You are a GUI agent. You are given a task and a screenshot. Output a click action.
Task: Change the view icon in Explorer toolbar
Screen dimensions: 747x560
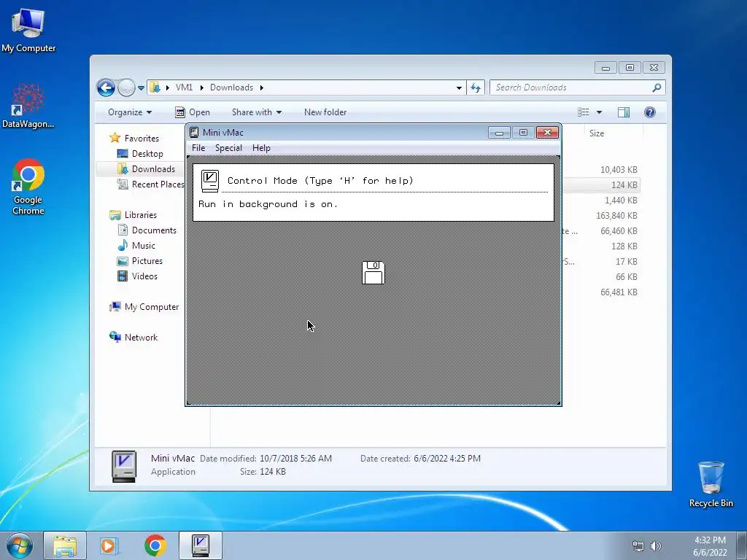(x=583, y=112)
